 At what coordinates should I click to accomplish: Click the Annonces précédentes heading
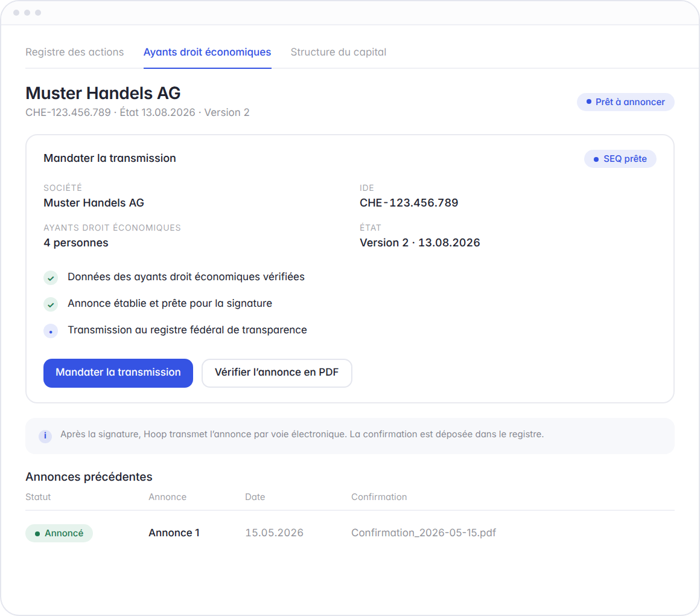point(89,477)
